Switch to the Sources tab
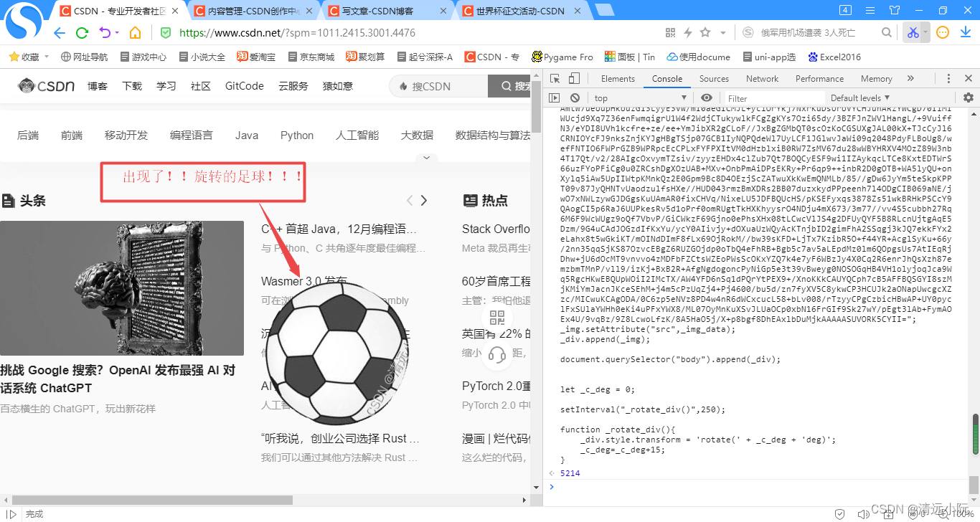980x522 pixels. [714, 79]
